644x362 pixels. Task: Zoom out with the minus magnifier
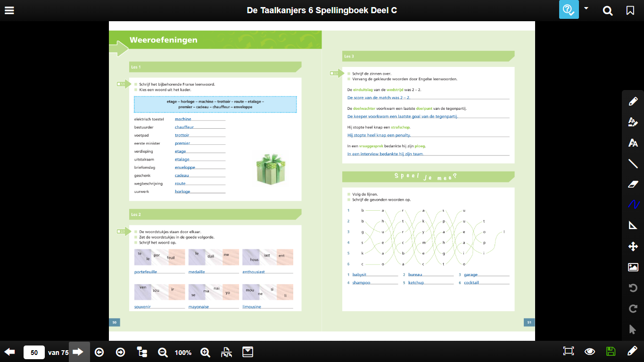coord(163,352)
